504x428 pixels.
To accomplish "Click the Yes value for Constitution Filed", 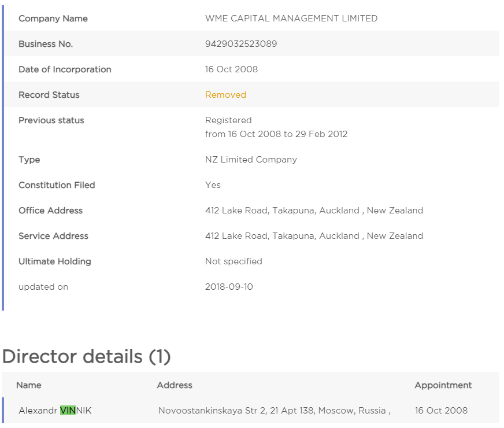I will (x=213, y=185).
